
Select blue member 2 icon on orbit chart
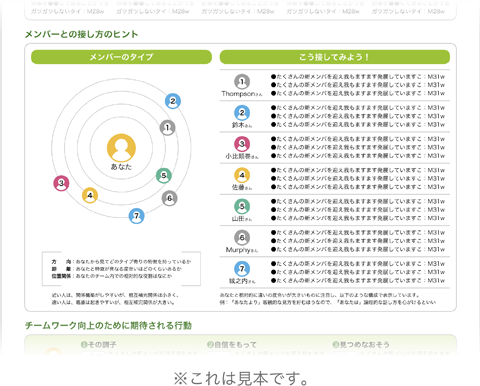(x=173, y=101)
